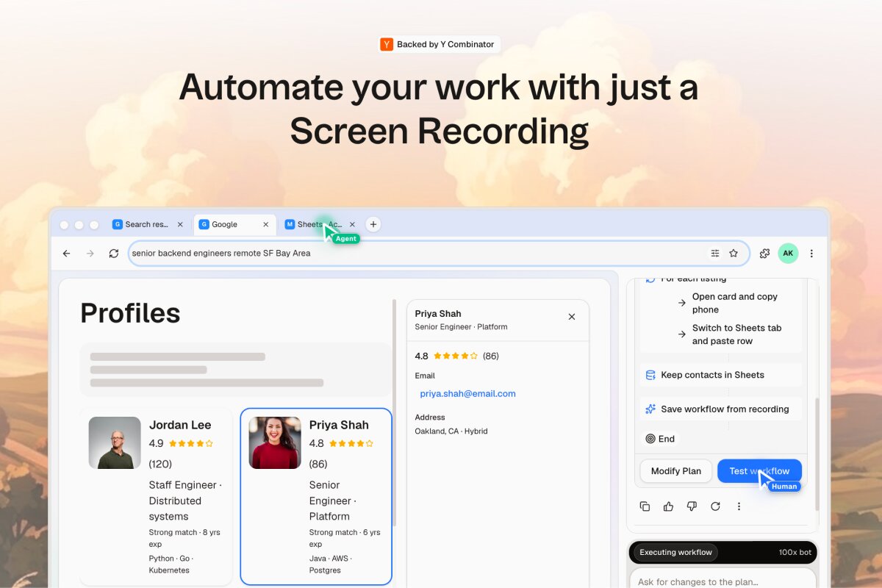
Task: Give thumbs down to the plan
Action: point(692,506)
